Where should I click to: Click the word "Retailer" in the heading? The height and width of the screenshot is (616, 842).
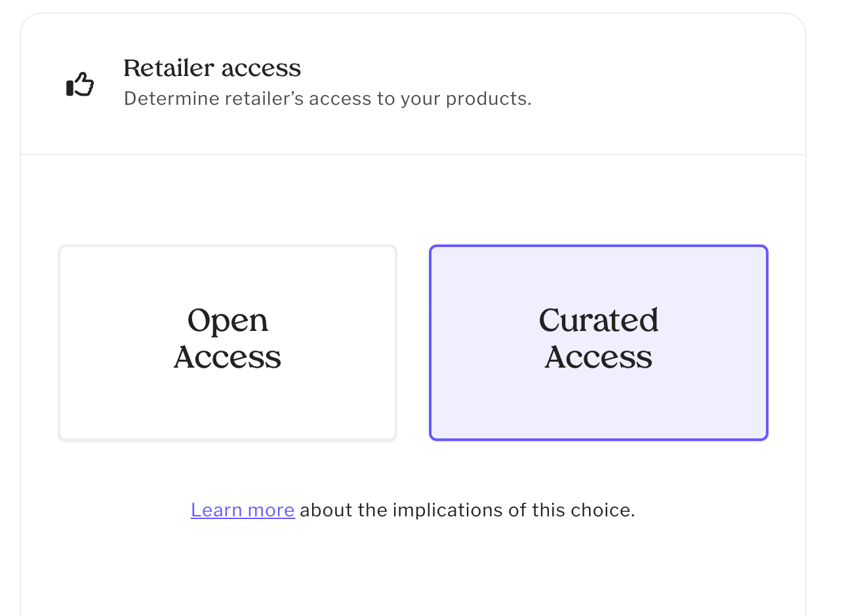click(169, 68)
